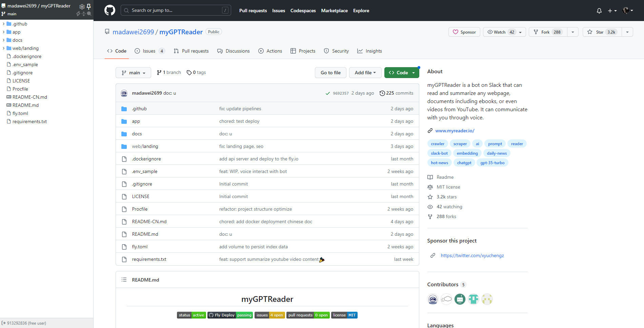Image resolution: width=644 pixels, height=328 pixels.
Task: Open the docs folder icon in file list
Action: pyautogui.click(x=124, y=134)
